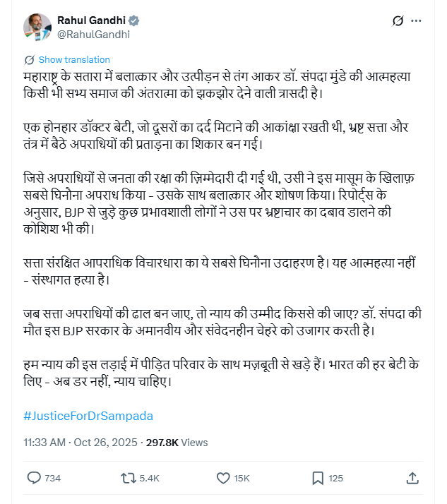Click the Show translation link
This screenshot has height=504, width=447.
(74, 60)
